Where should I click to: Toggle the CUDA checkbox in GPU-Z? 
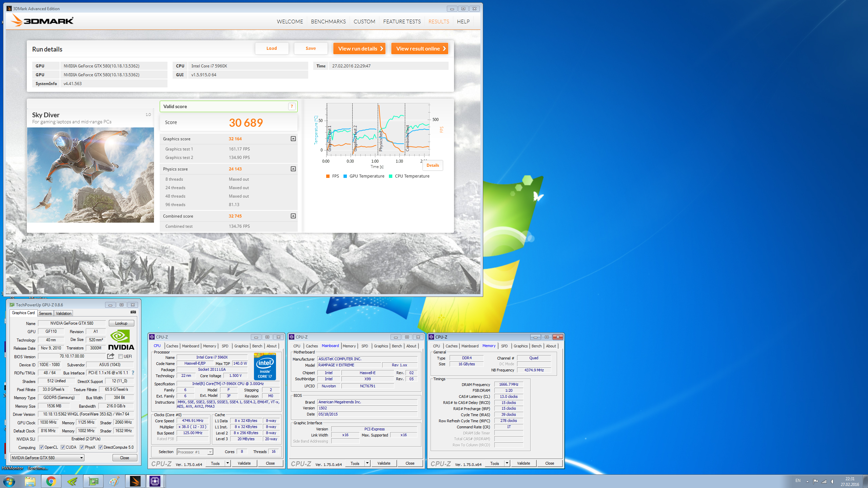point(63,447)
